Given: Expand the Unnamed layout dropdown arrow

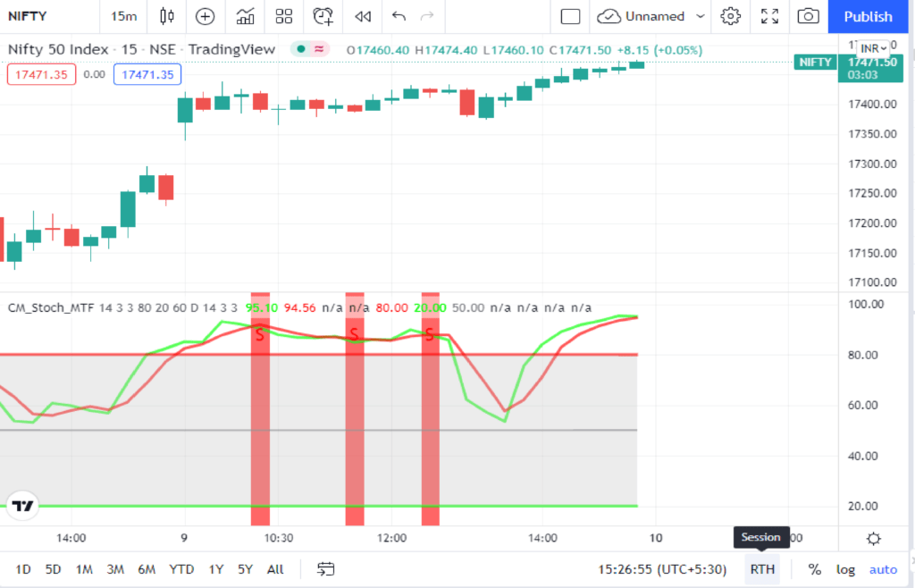Looking at the screenshot, I should (701, 16).
